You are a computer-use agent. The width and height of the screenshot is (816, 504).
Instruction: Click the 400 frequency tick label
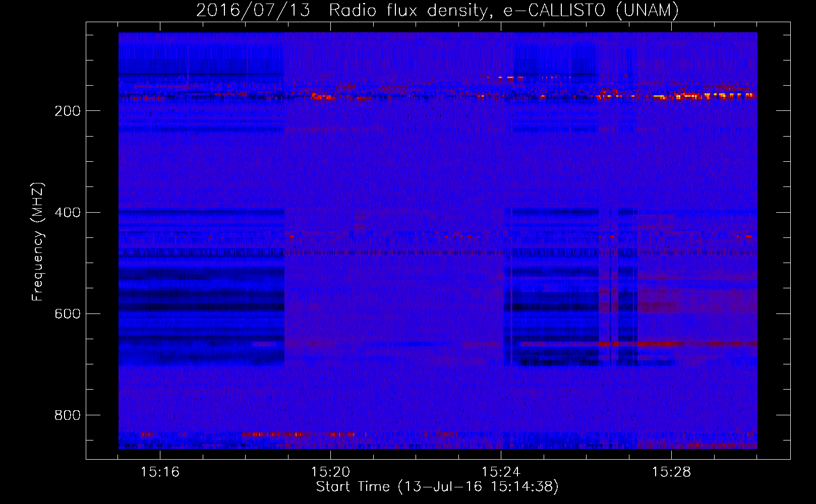(x=68, y=212)
